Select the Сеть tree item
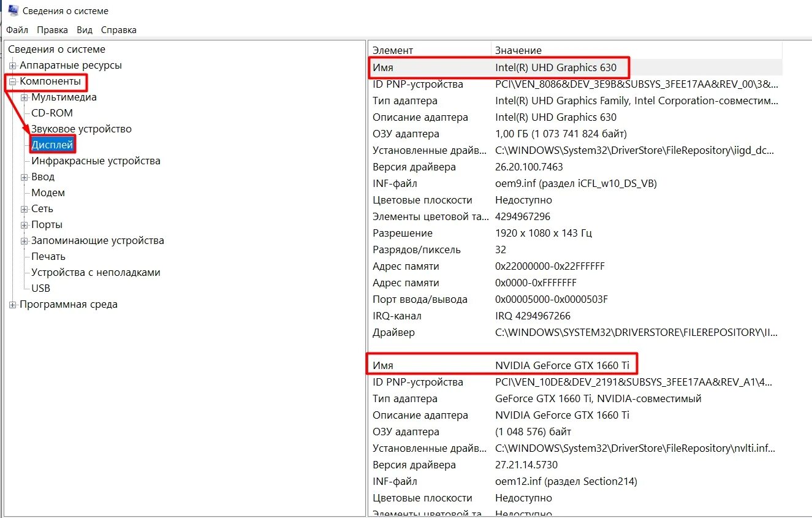Screen dimensions: 812x518 pos(42,208)
